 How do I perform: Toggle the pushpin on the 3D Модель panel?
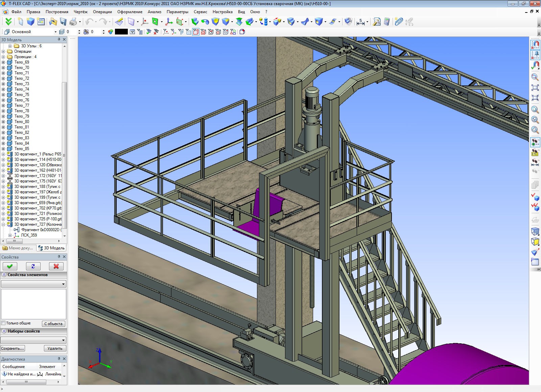tap(59, 40)
